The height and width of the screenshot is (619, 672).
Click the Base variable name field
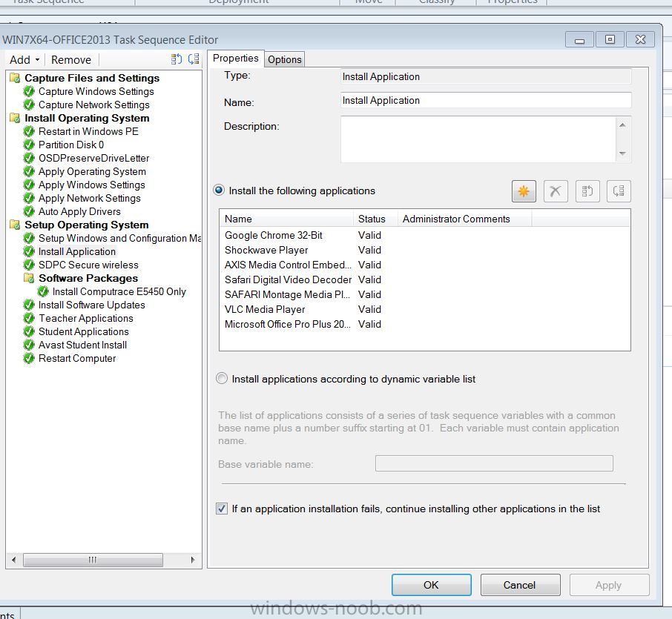click(x=494, y=463)
